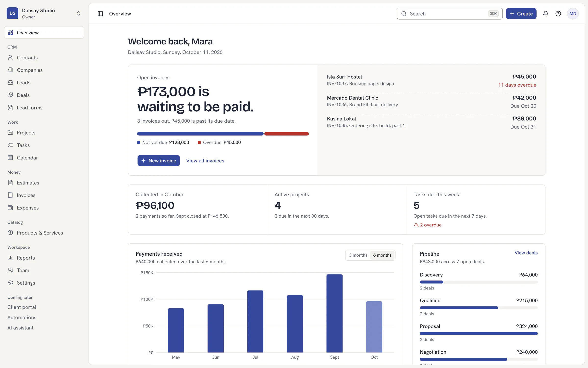Open the Calendar icon in sidebar
This screenshot has width=588, height=368.
pos(10,158)
